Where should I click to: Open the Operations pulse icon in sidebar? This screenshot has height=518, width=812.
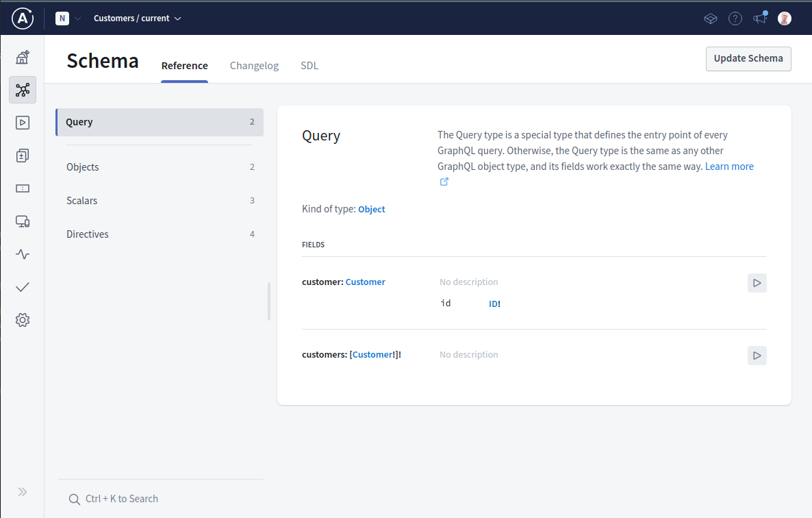tap(23, 254)
